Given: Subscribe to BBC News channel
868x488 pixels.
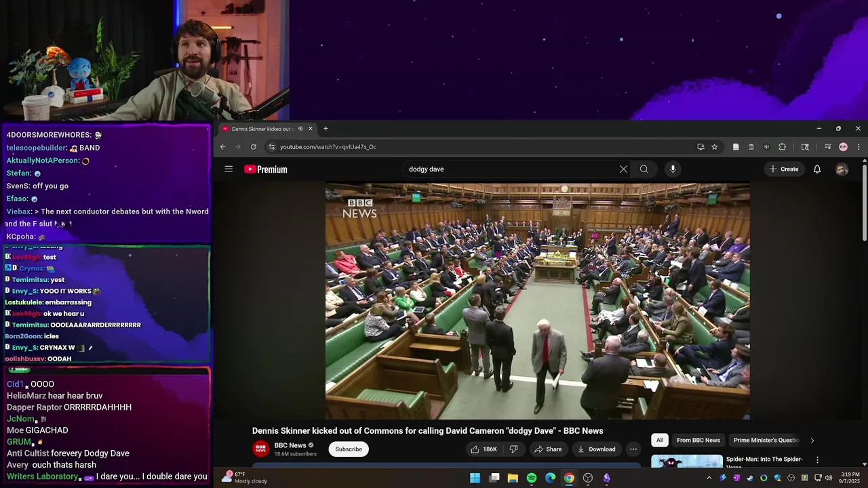Looking at the screenshot, I should click(349, 449).
